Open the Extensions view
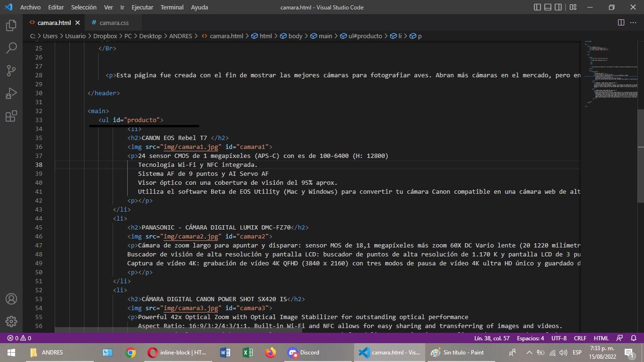This screenshot has width=644, height=362. [11, 116]
